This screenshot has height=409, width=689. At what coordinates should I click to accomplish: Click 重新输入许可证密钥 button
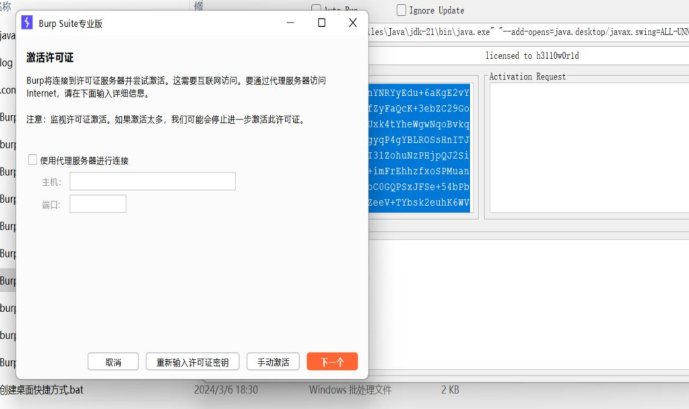click(x=192, y=362)
